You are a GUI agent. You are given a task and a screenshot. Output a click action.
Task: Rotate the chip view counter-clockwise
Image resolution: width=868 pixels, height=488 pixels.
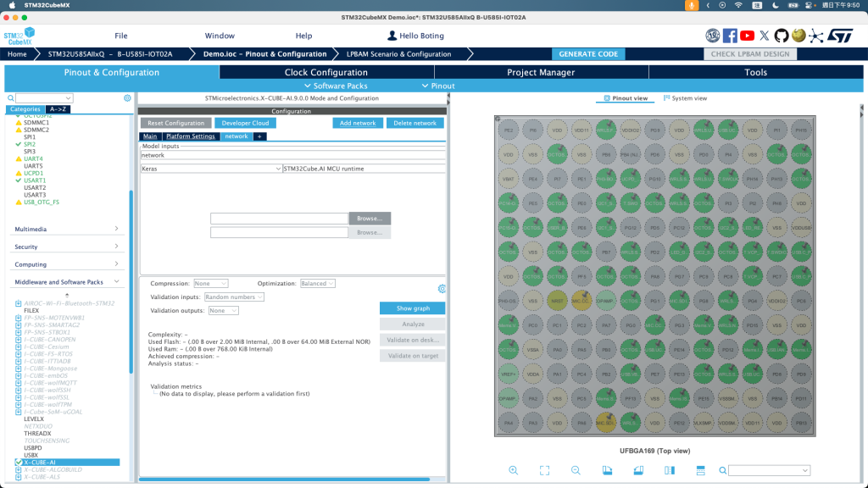(638, 470)
